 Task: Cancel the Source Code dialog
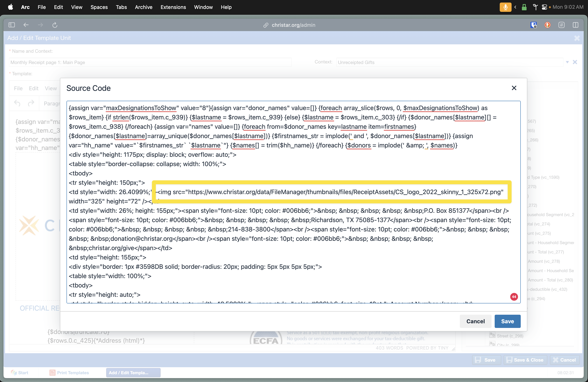475,321
